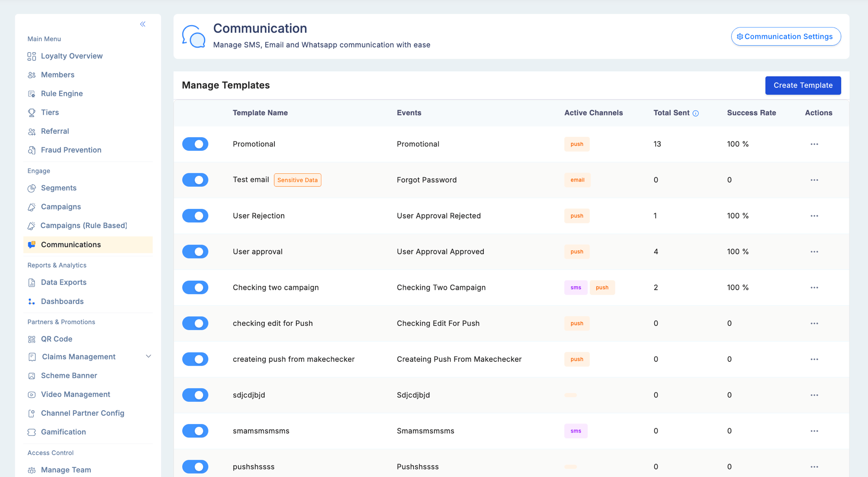Open actions menu for User approval row
This screenshot has height=477, width=868.
click(814, 252)
